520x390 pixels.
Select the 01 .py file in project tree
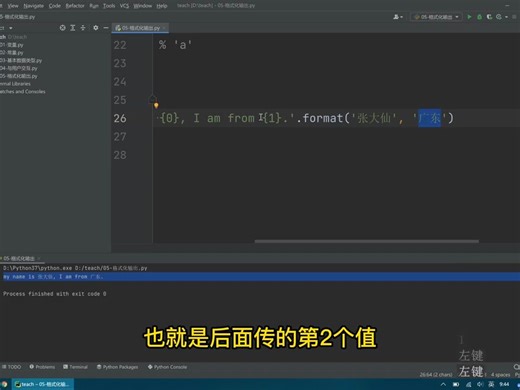click(12, 45)
